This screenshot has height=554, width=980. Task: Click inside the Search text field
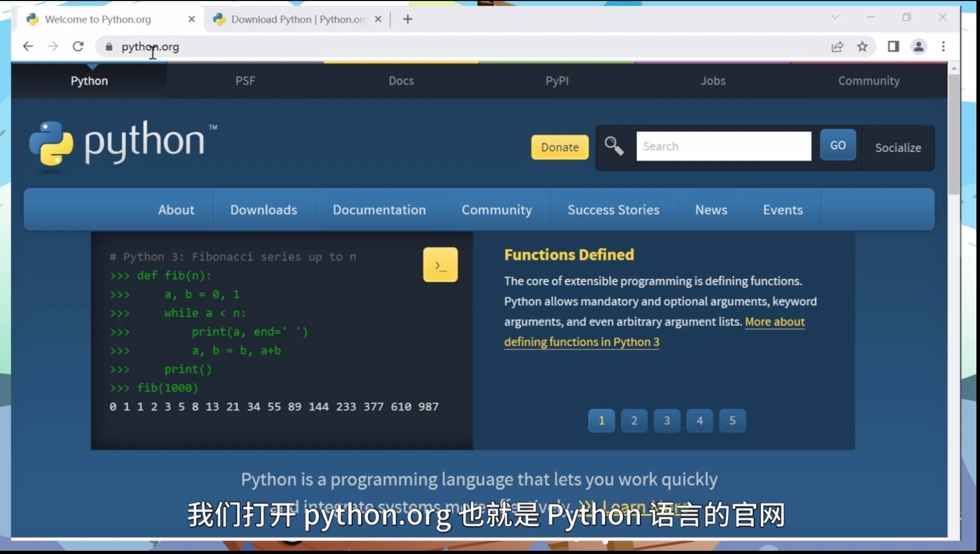tap(723, 146)
